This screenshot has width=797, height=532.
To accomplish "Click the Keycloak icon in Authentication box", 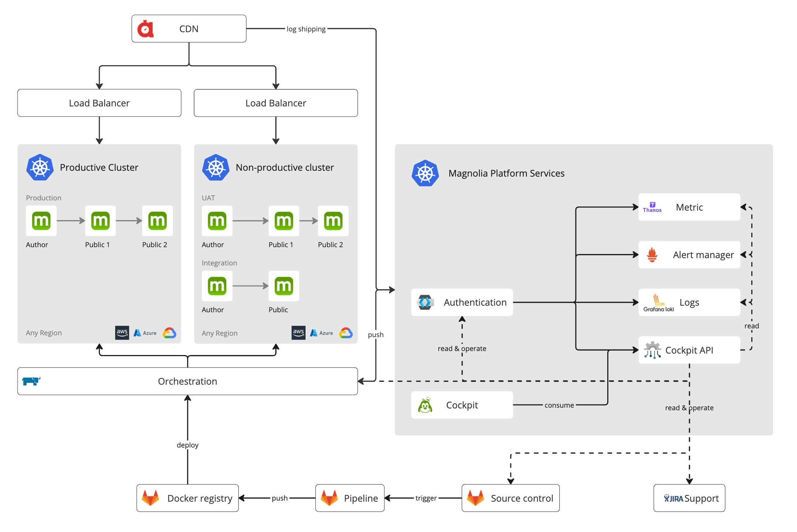I will tap(425, 302).
